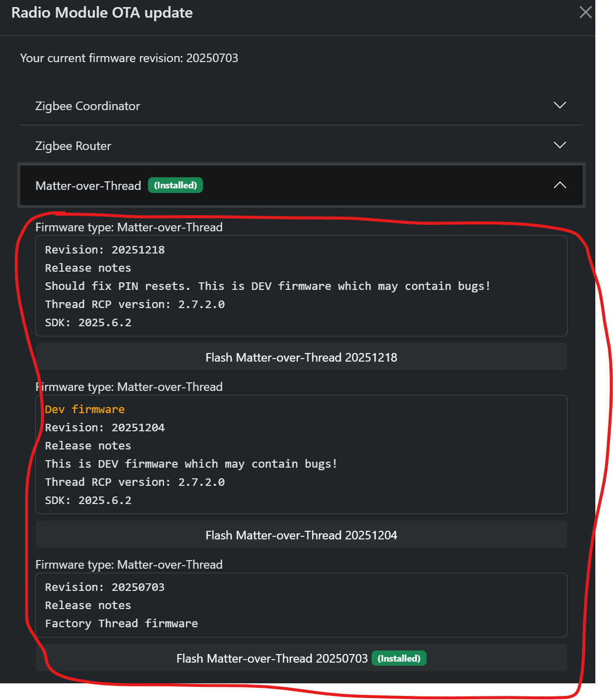Expand the Zigbee Router chevron arrow

click(559, 145)
